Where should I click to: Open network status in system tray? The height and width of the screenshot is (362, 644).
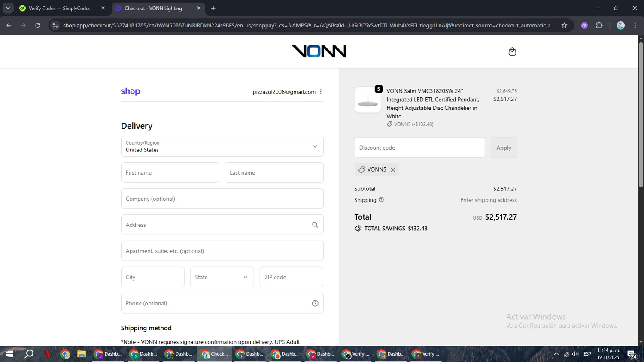566,354
